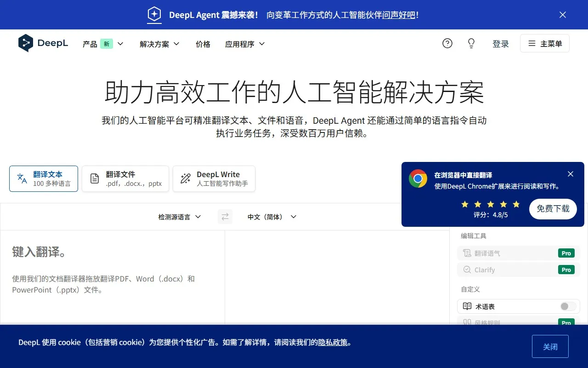Click the 登录 sign-in link
Screen dimensions: 588x368
pos(501,44)
